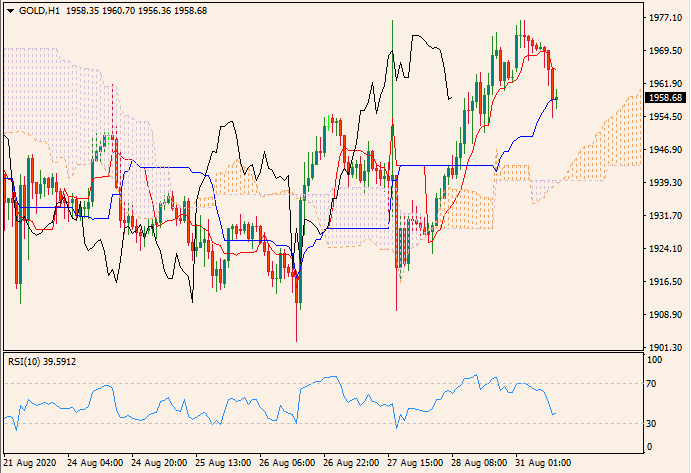Click the 27 Aug 15:00 time label
The width and height of the screenshot is (691, 473).
coord(416,464)
